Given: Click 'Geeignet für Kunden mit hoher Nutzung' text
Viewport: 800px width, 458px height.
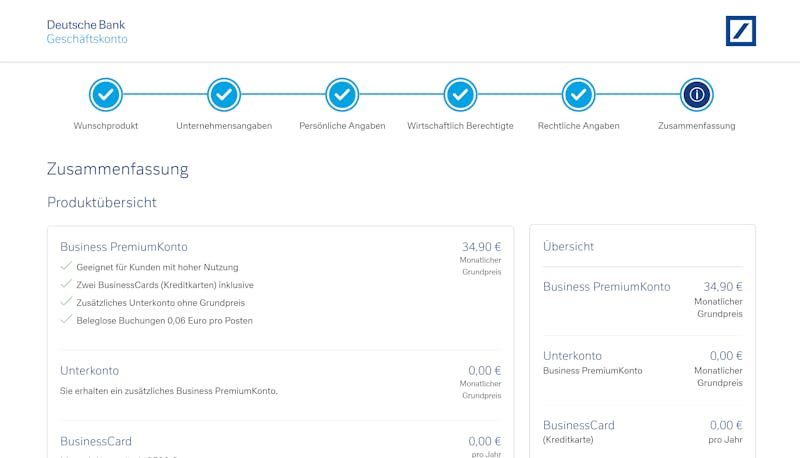Looking at the screenshot, I should tap(157, 267).
